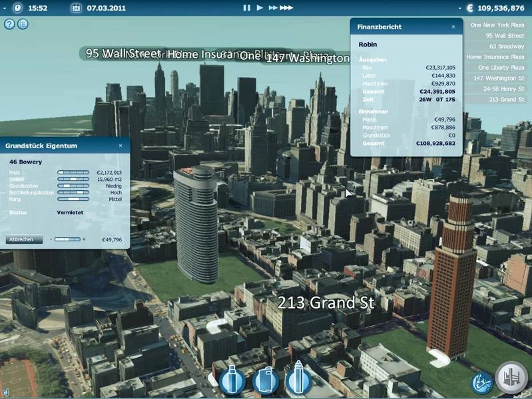
Task: Click the clock icon in top bar
Action: point(17,8)
